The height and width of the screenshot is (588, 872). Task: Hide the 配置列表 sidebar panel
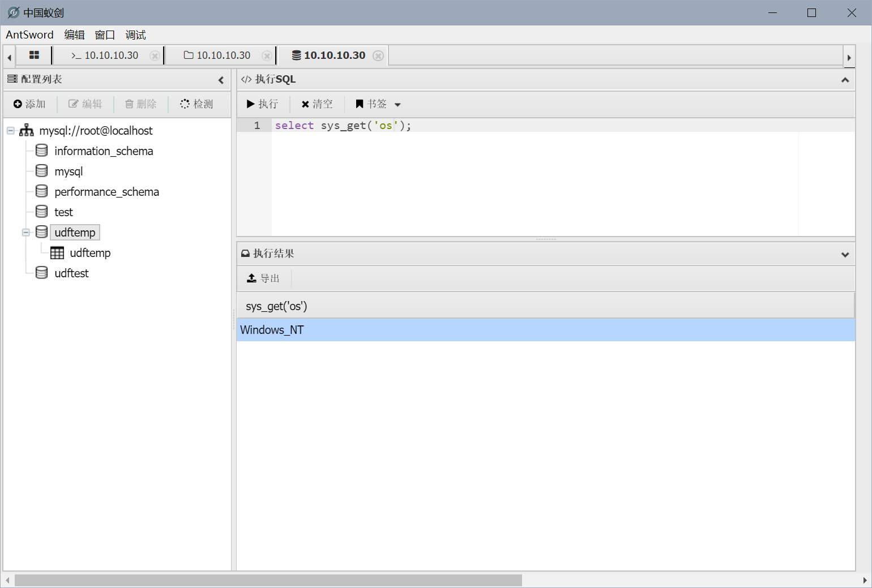pyautogui.click(x=221, y=80)
